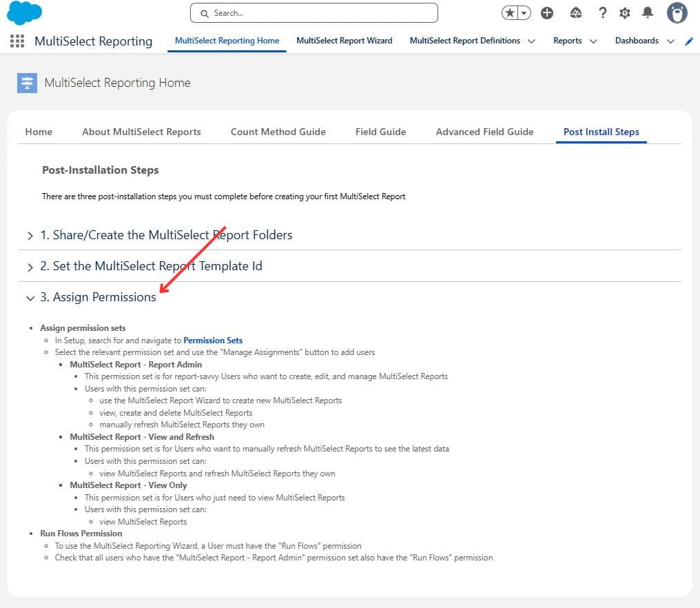Open Guidance Center trailhead icon
Screen dimensions: 700x608
575,12
